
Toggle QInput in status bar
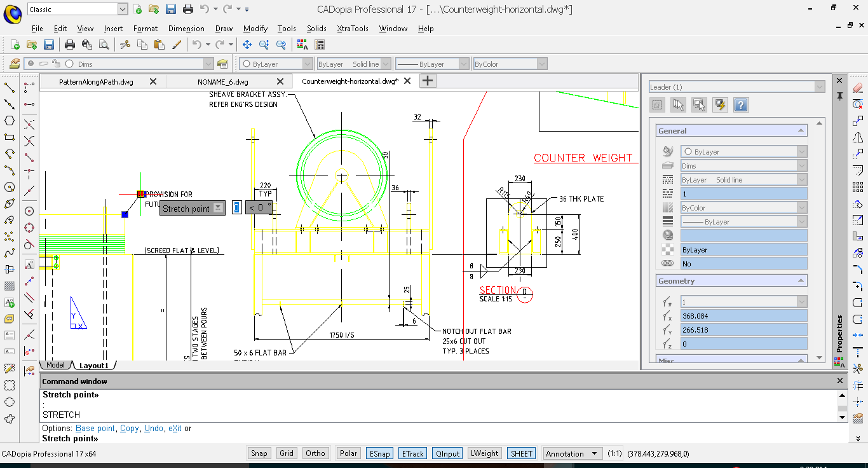448,453
